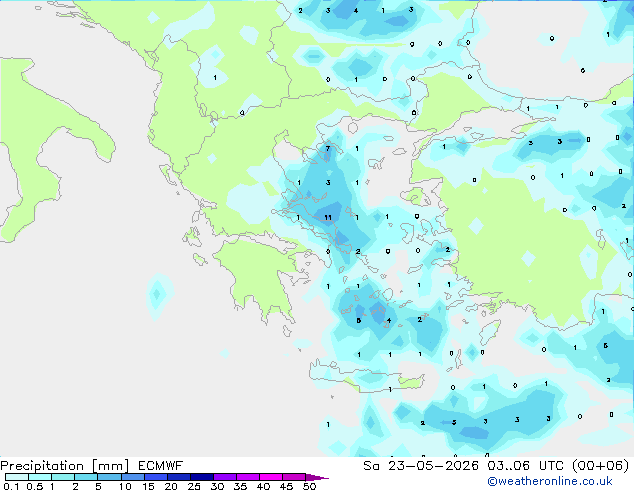This screenshot has width=634, height=490.
Task: Click the map value '7' near Thessaloniki
Action: pos(328,148)
